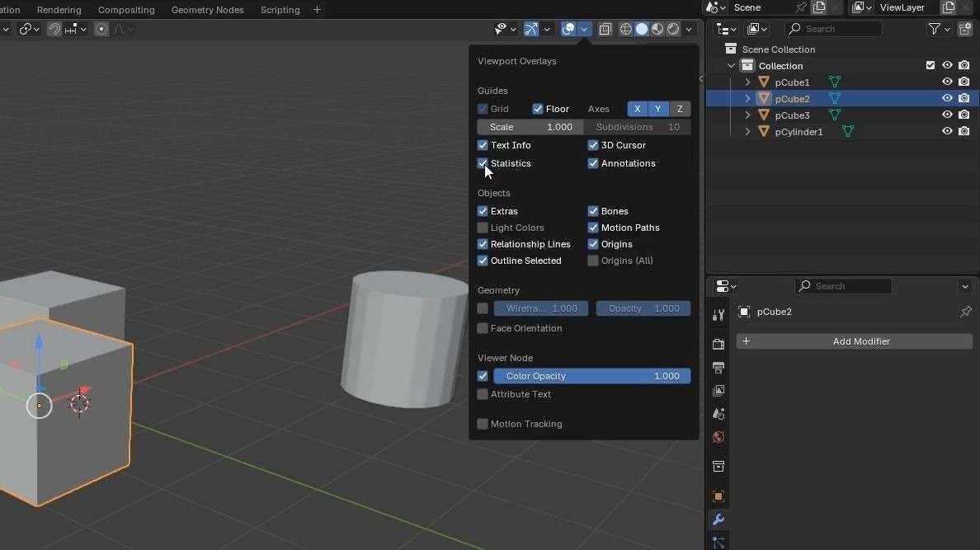Screen dimensions: 980x550
Task: Enable the Face Orientation checkbox
Action: tap(483, 328)
